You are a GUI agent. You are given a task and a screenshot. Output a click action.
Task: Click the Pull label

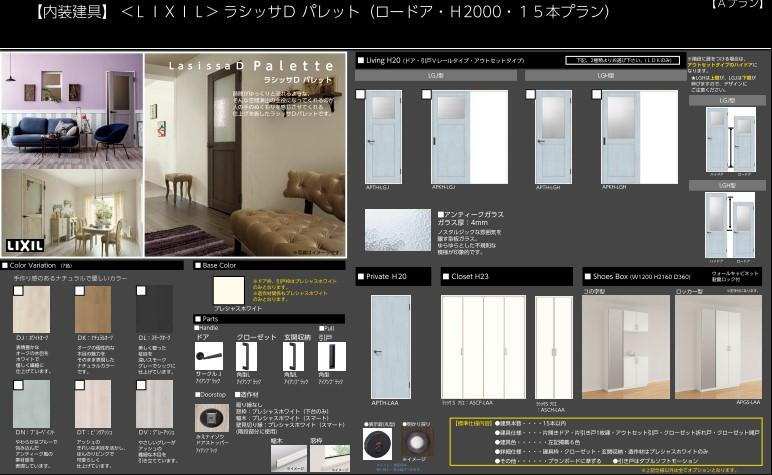coord(329,328)
